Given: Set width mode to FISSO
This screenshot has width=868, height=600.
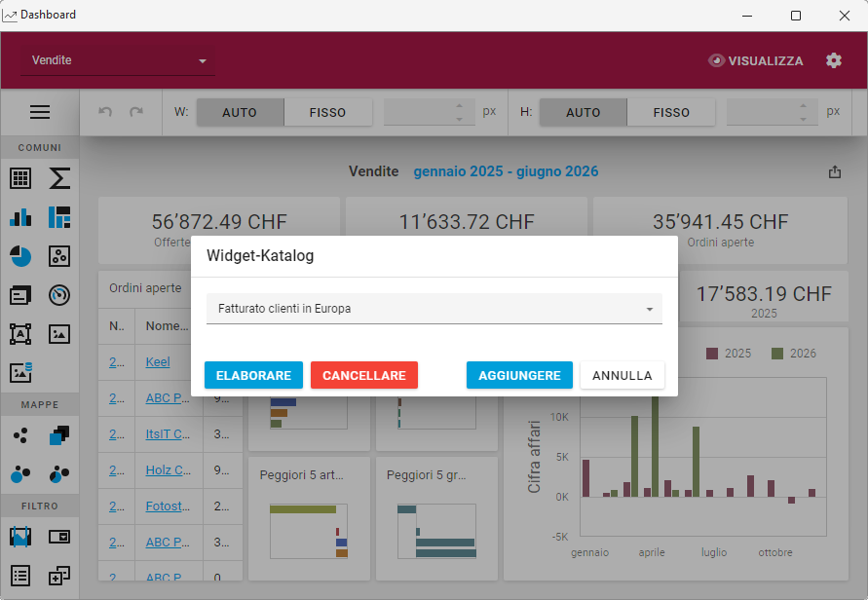Looking at the screenshot, I should (x=327, y=112).
